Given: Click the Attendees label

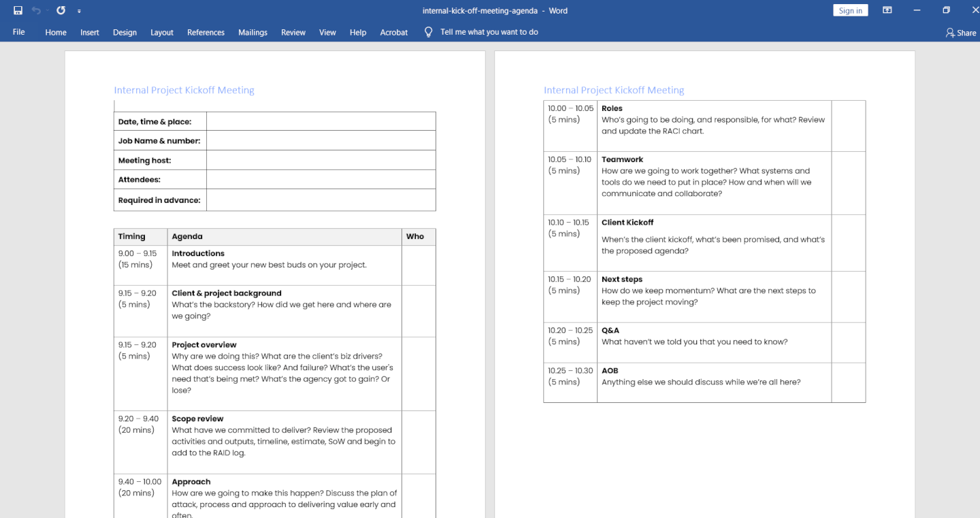Looking at the screenshot, I should click(140, 180).
